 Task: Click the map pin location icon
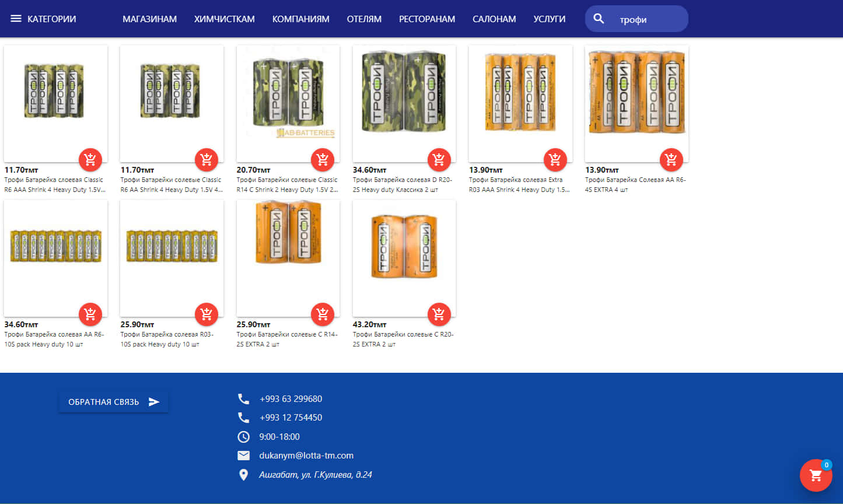pyautogui.click(x=243, y=475)
